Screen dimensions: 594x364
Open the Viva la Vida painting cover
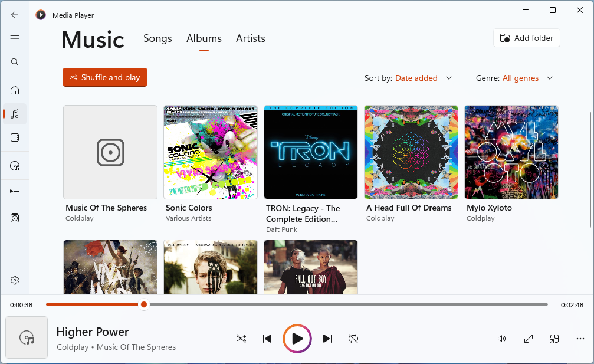coord(110,267)
